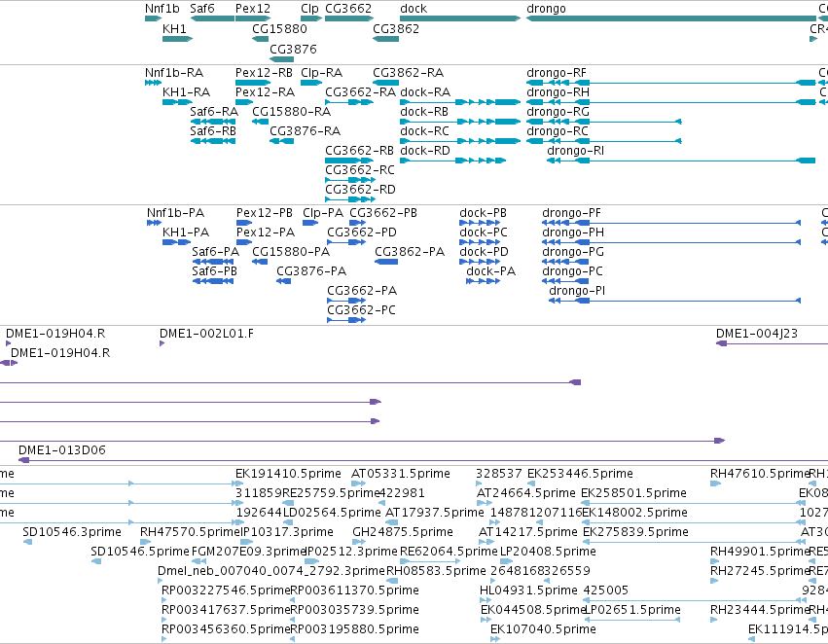This screenshot has height=644, width=828.
Task: Click the Clp gene label
Action: pos(310,9)
